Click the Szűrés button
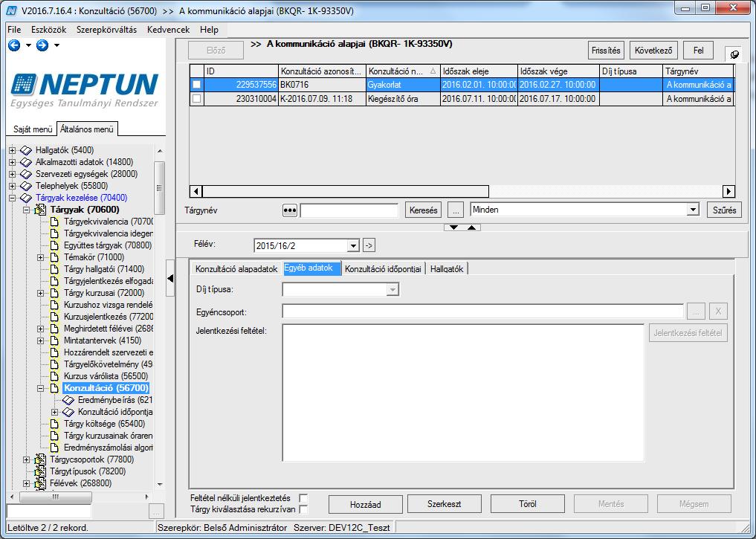 (724, 210)
